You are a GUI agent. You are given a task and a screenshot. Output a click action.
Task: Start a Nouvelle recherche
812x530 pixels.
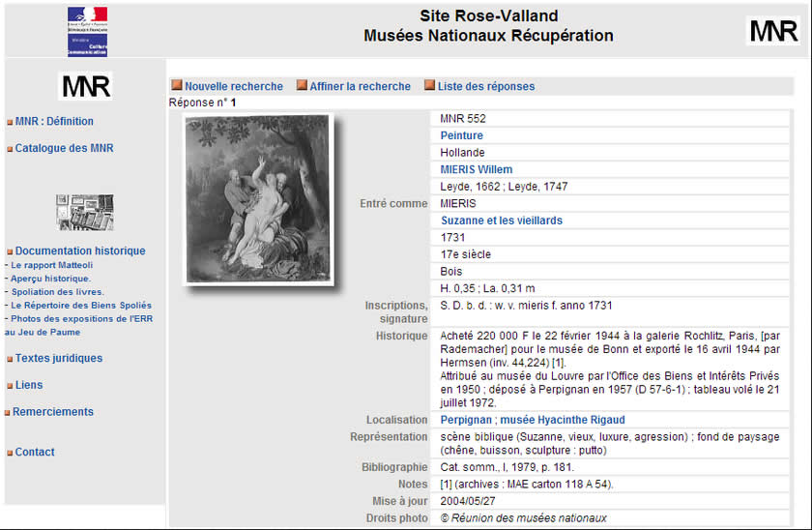[x=234, y=86]
